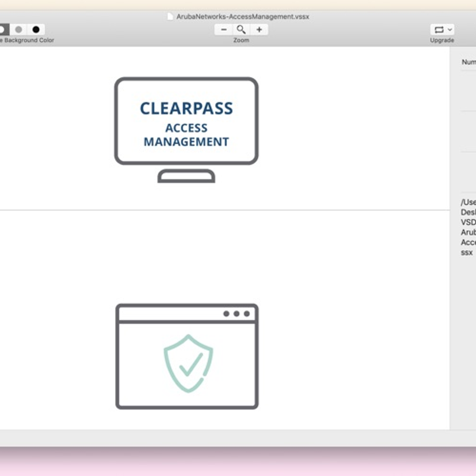The image size is (476, 476).
Task: Select the ClearPass Access Management monitor shape
Action: [x=186, y=120]
